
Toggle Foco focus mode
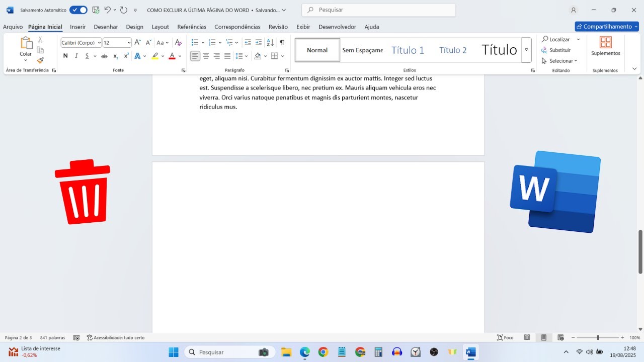(505, 337)
